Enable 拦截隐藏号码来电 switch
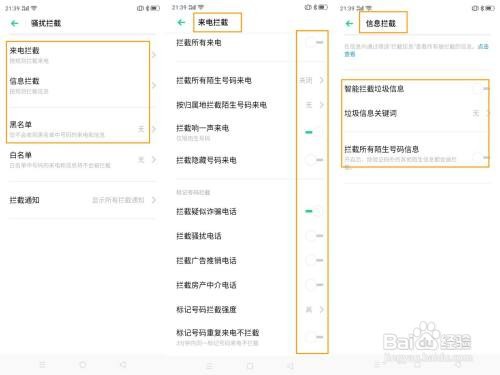Screen dimensions: 500x375 (314, 160)
